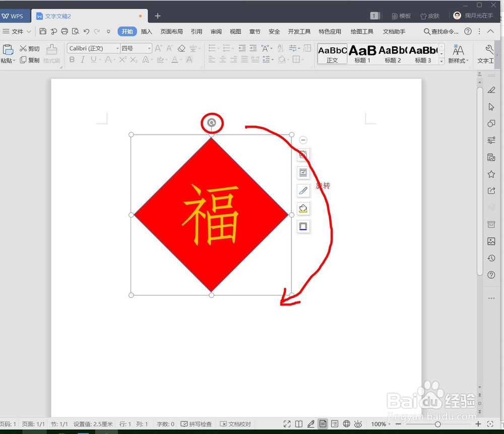Viewport: 504px width, 434px height.
Task: Open the font color swatch in the ribbon
Action: pos(174,60)
